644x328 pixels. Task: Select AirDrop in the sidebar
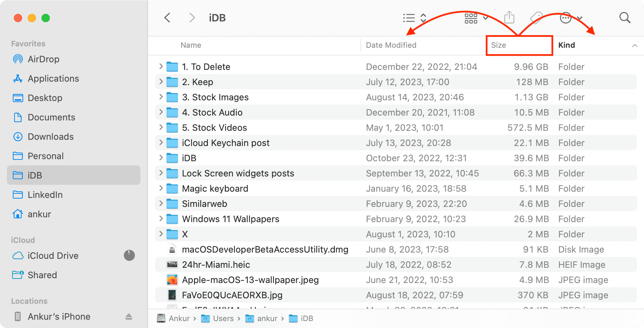(x=44, y=59)
